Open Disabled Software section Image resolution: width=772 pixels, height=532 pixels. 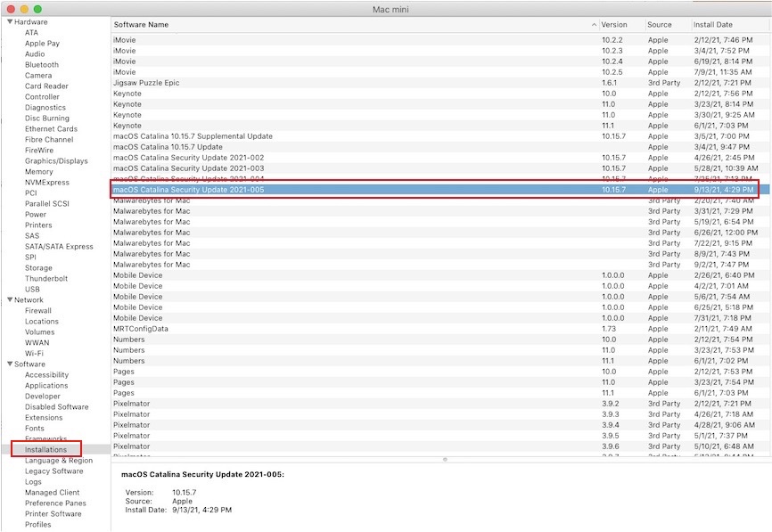tap(57, 407)
